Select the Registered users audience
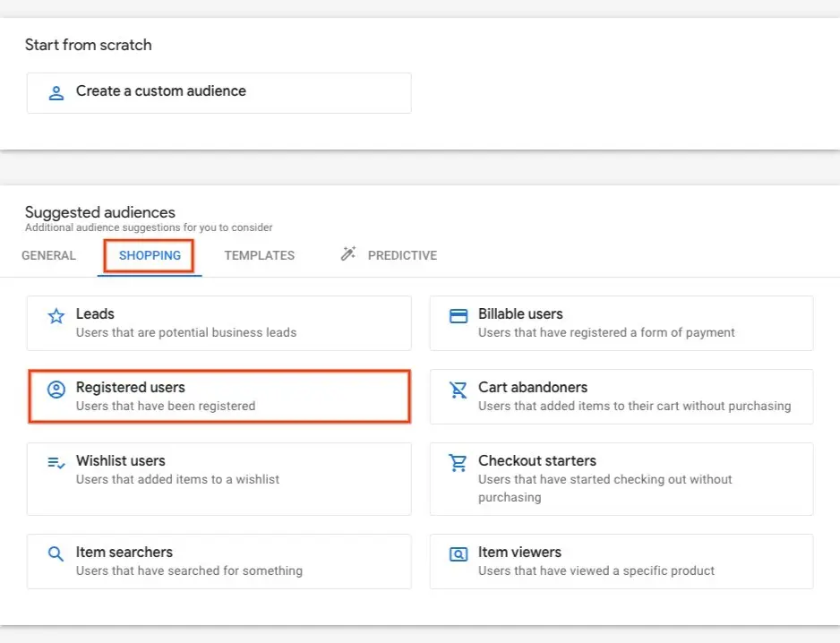The height and width of the screenshot is (643, 840). tap(219, 396)
